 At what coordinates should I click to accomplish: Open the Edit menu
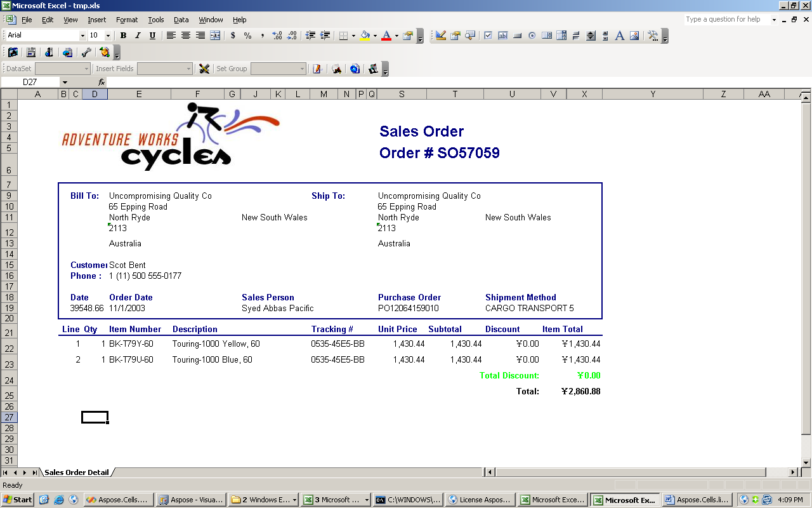(48, 20)
